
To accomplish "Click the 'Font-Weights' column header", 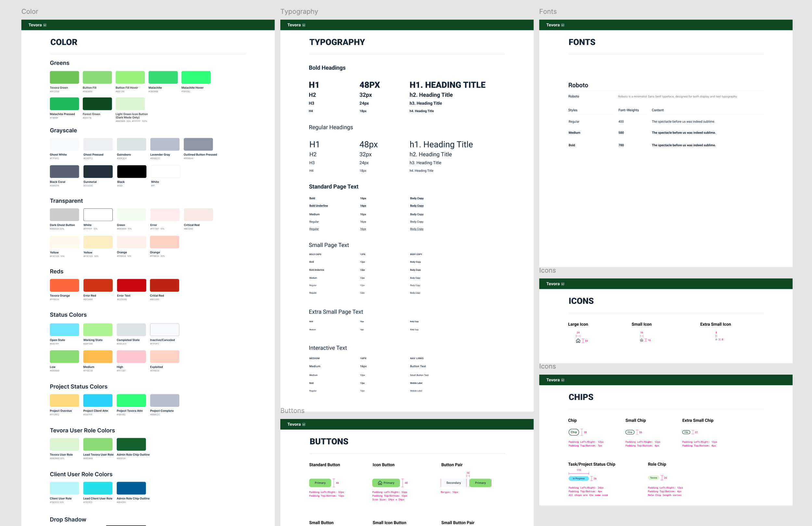I will click(x=628, y=110).
